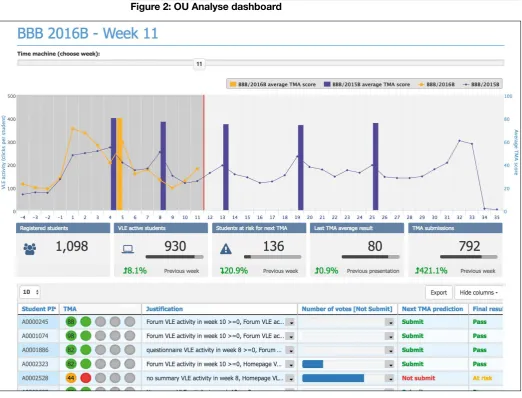The width and height of the screenshot is (522, 398).
Task: Click the 'Not submit' prediction for A0002528
Action: point(418,378)
